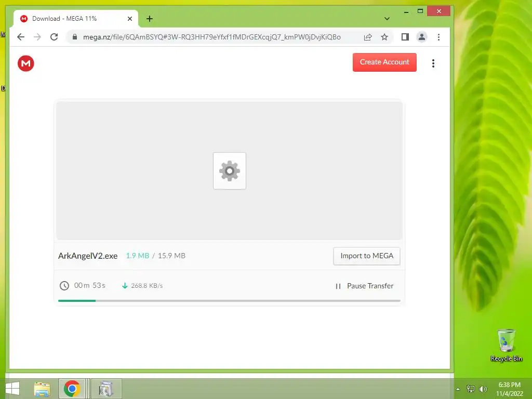The image size is (532, 399).
Task: Select the Download - MEGA 11% tab
Action: click(75, 19)
